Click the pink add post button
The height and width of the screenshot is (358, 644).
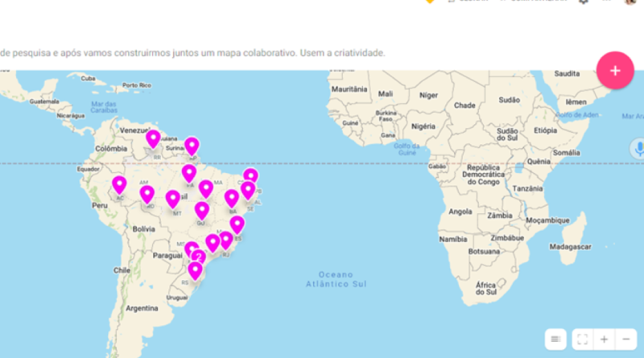(615, 70)
